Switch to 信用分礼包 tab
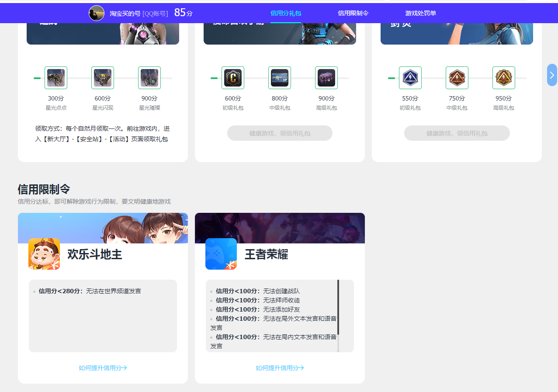This screenshot has width=558, height=392. [286, 13]
